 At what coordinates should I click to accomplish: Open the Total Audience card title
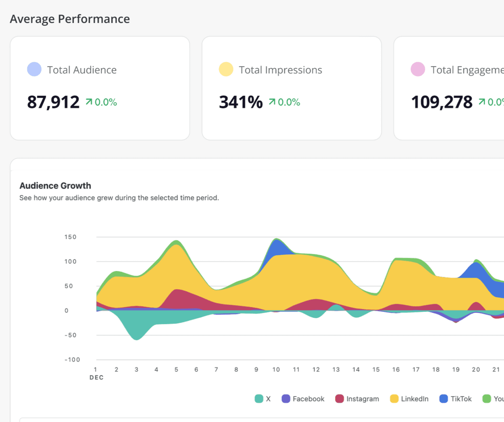(82, 70)
